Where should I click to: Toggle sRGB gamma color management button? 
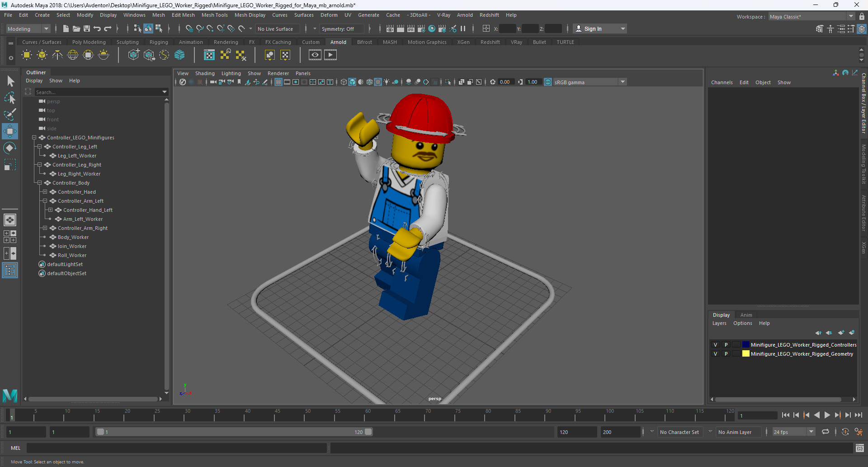[x=548, y=82]
